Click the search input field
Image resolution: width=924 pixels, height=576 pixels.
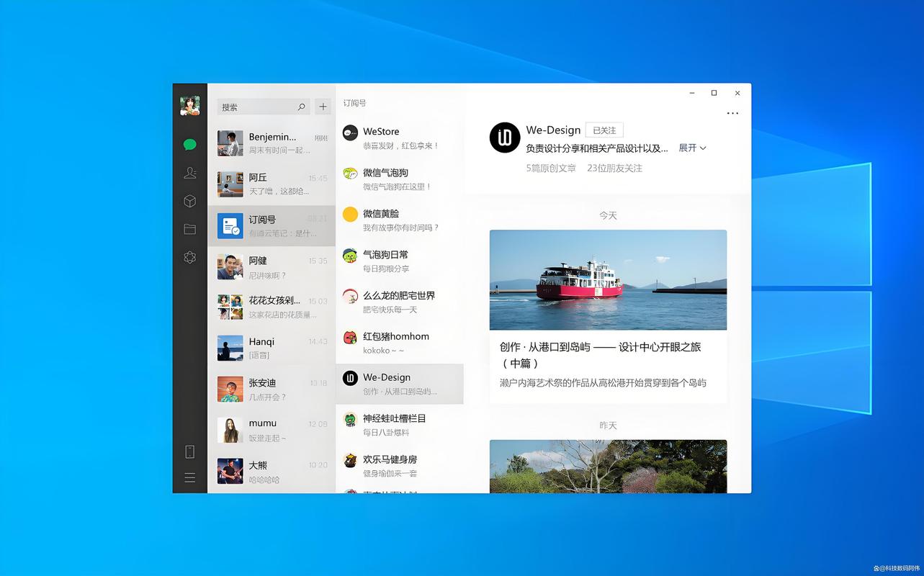click(263, 106)
